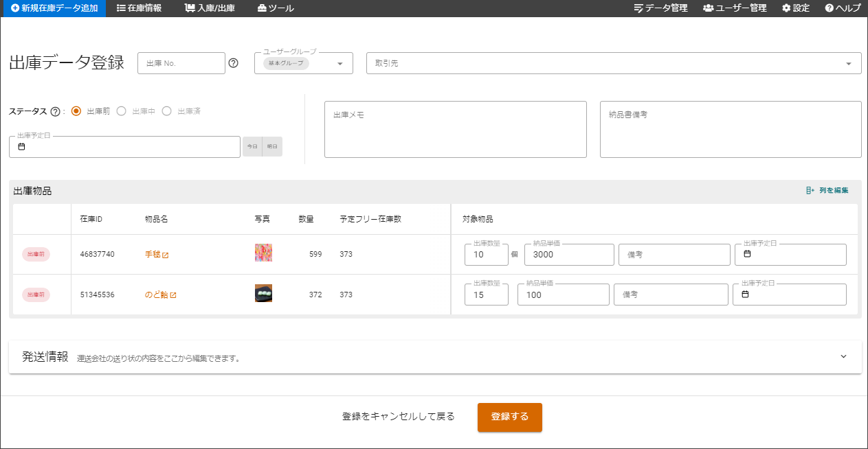Open the ユーザーグループ dropdown
Screen dimensions: 868x449
tap(340, 64)
